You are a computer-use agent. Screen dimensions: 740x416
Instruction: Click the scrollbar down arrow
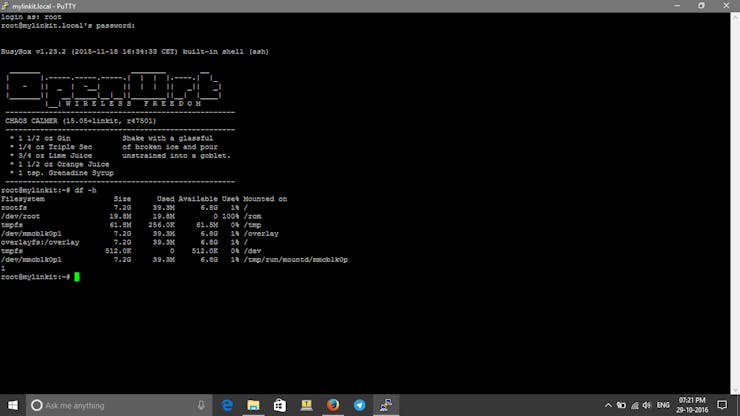click(x=735, y=390)
